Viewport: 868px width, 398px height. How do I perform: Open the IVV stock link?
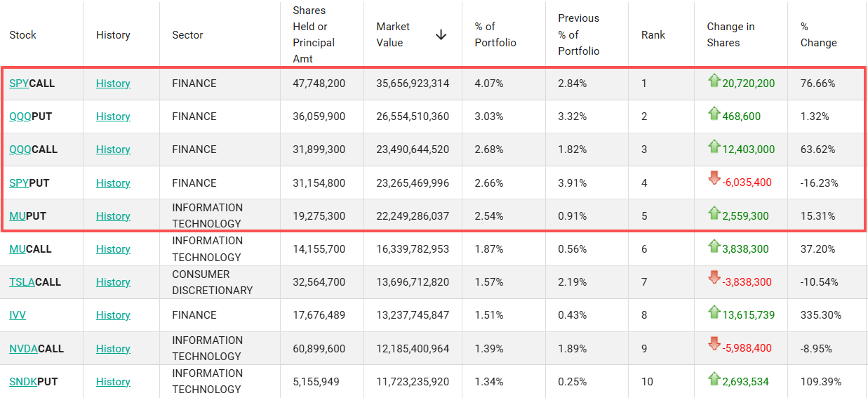click(x=18, y=315)
